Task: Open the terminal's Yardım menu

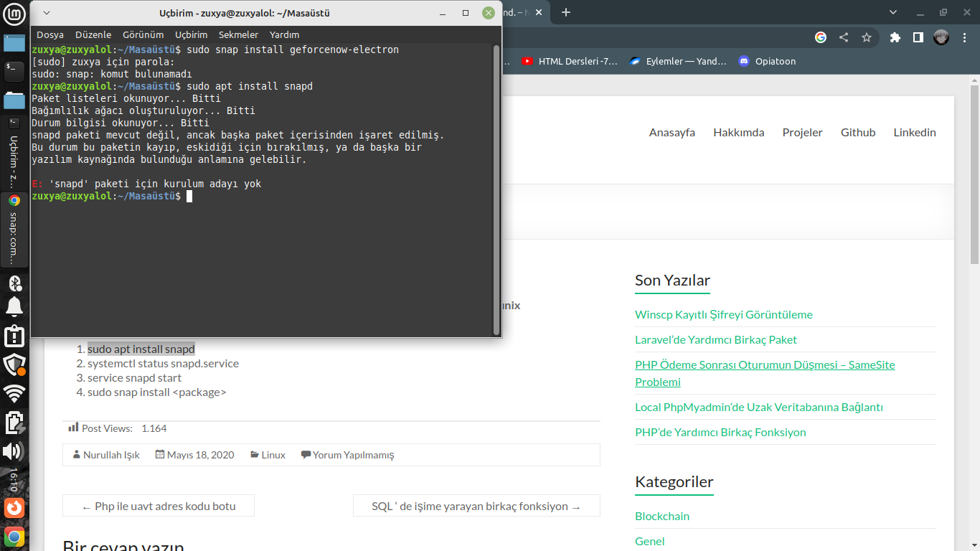Action: pyautogui.click(x=284, y=34)
